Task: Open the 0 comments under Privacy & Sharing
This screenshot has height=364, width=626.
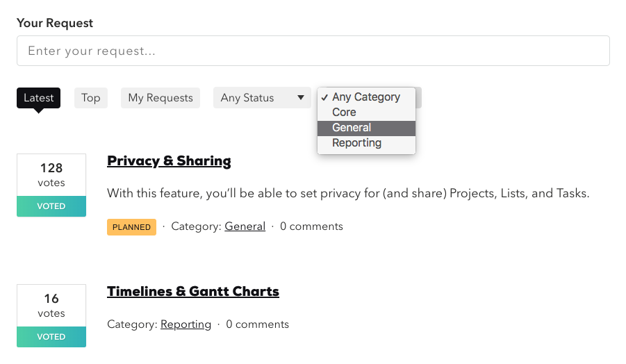Action: pos(311,226)
